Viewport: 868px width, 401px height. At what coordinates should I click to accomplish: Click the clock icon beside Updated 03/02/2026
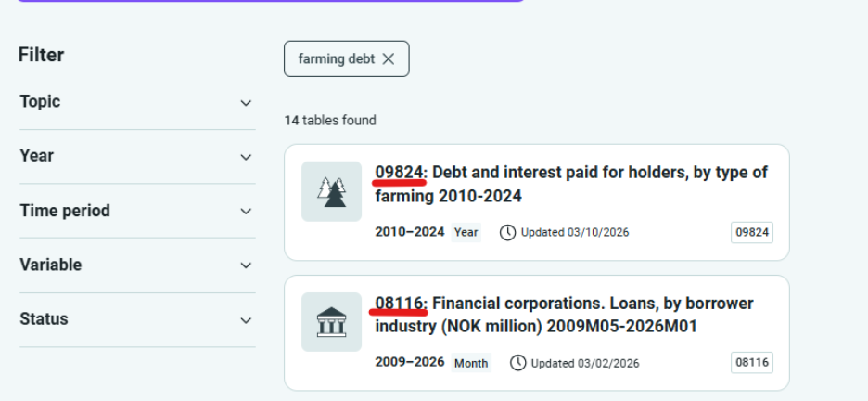pos(517,363)
